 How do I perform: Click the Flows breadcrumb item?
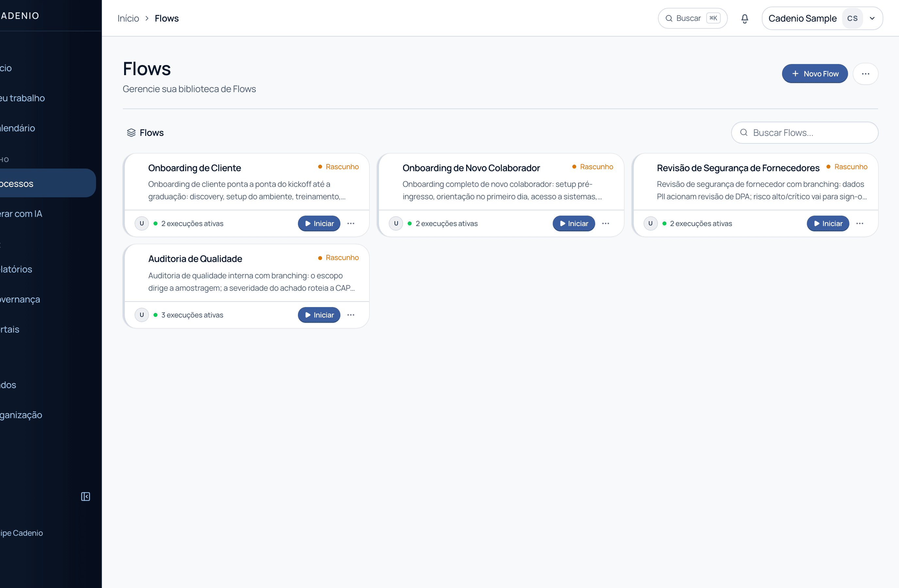[167, 19]
